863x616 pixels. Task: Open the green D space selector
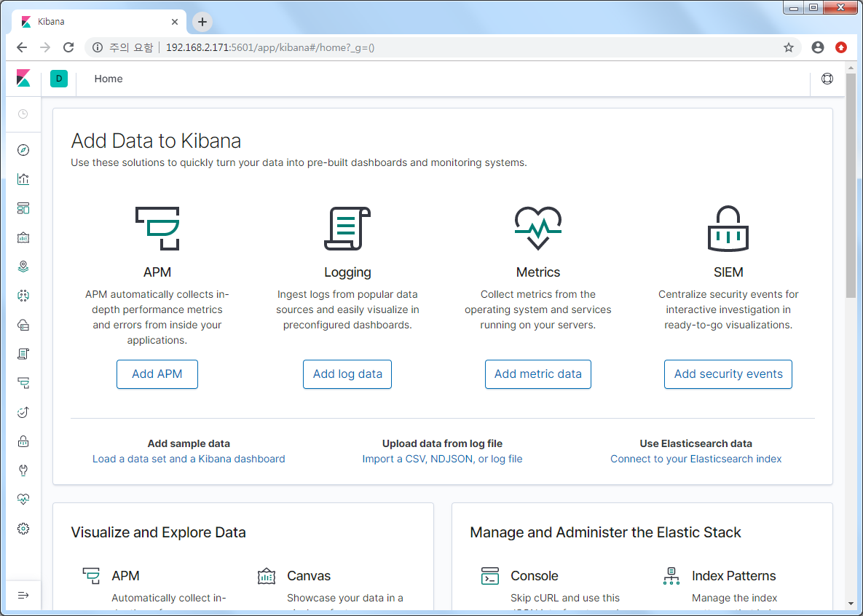point(59,79)
